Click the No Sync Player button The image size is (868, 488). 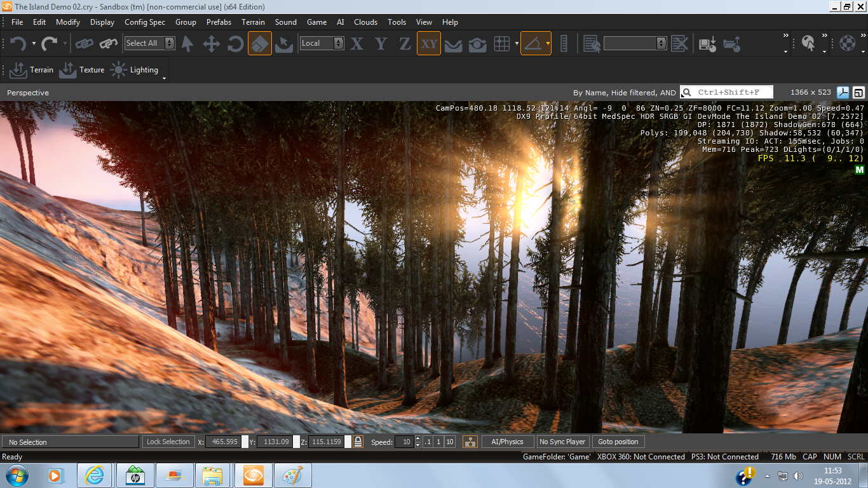click(562, 442)
